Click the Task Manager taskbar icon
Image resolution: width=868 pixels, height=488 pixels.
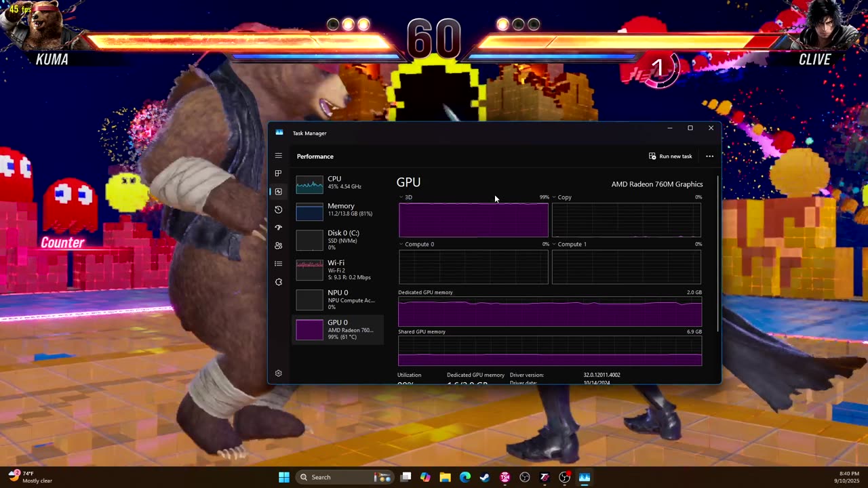point(585,477)
